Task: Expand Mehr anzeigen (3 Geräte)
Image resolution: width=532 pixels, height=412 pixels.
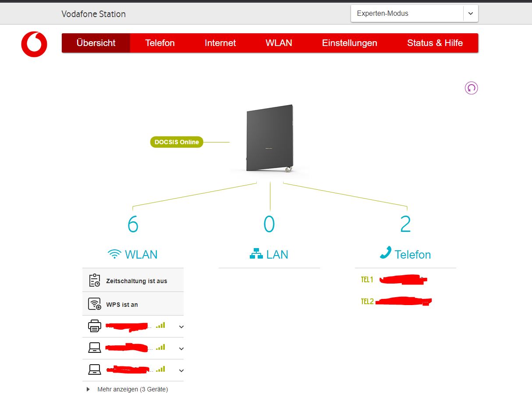Action: click(x=128, y=389)
